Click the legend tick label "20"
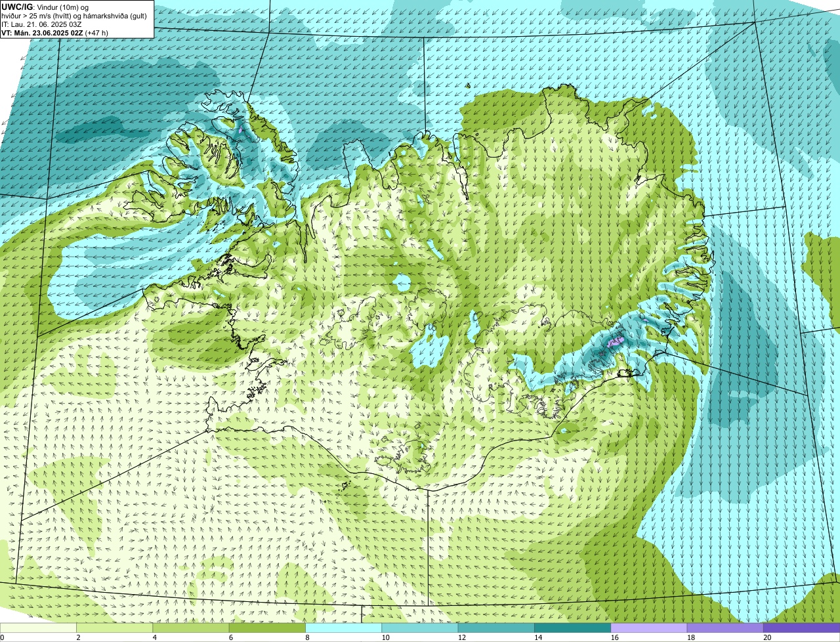 point(766,637)
